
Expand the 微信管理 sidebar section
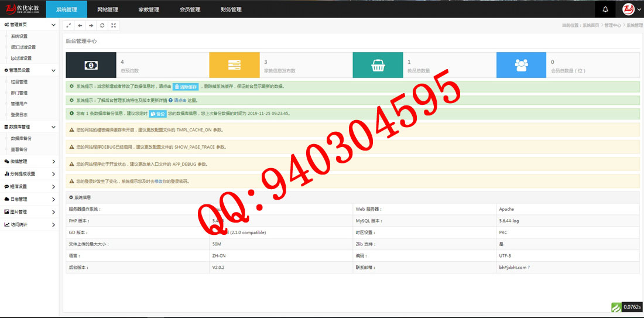coord(29,161)
